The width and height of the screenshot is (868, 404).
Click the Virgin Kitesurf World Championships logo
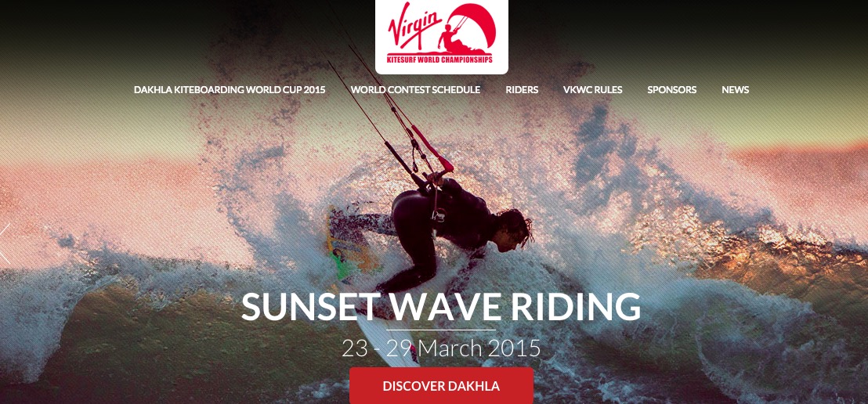point(441,36)
